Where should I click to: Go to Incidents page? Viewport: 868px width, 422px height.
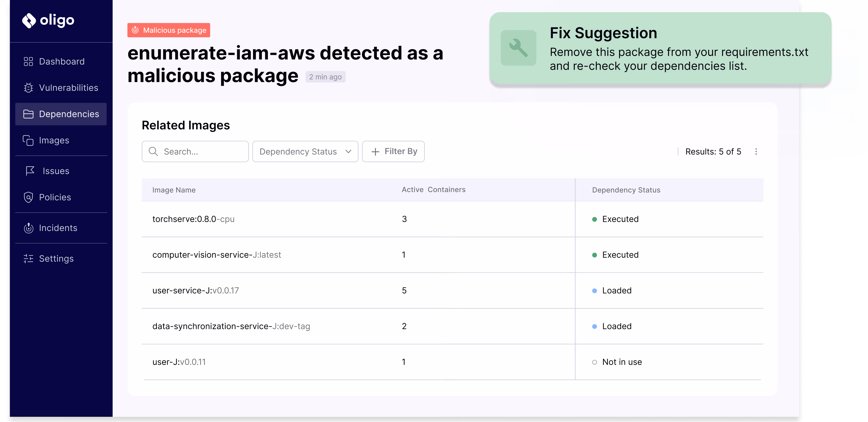tap(61, 228)
